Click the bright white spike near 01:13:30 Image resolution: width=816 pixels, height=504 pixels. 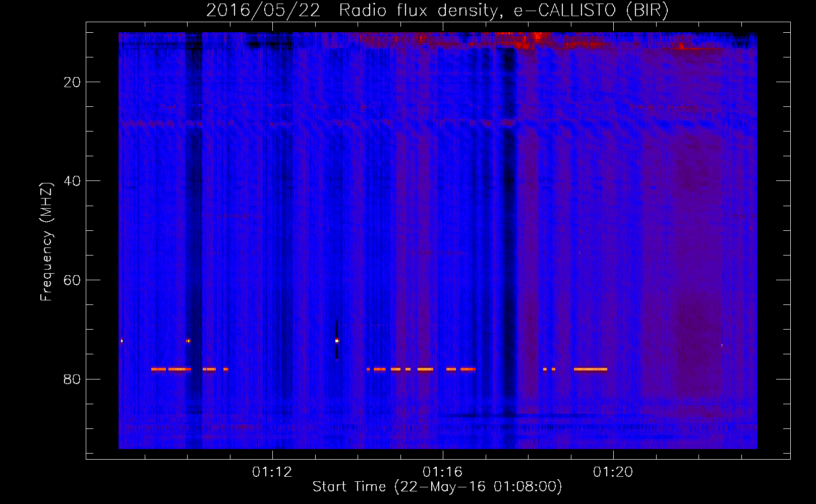coord(337,341)
